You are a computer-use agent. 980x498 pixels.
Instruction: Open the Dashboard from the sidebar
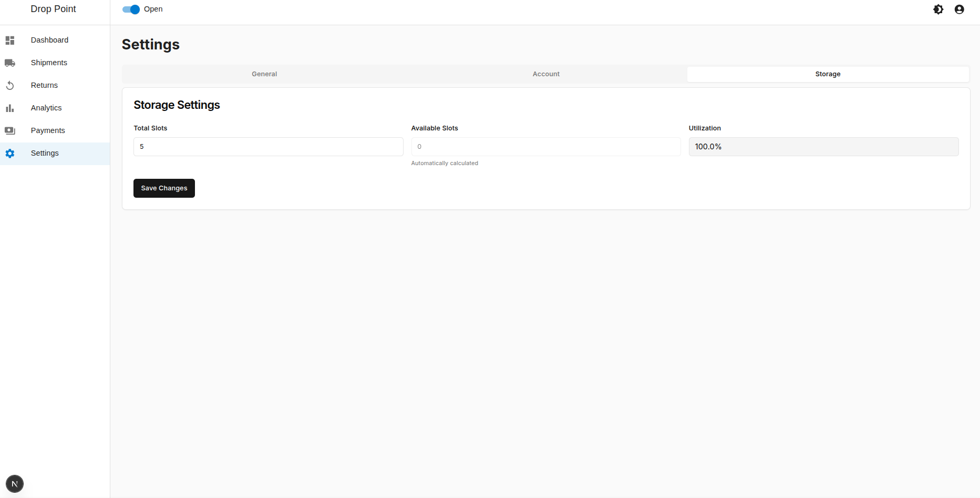click(x=49, y=39)
